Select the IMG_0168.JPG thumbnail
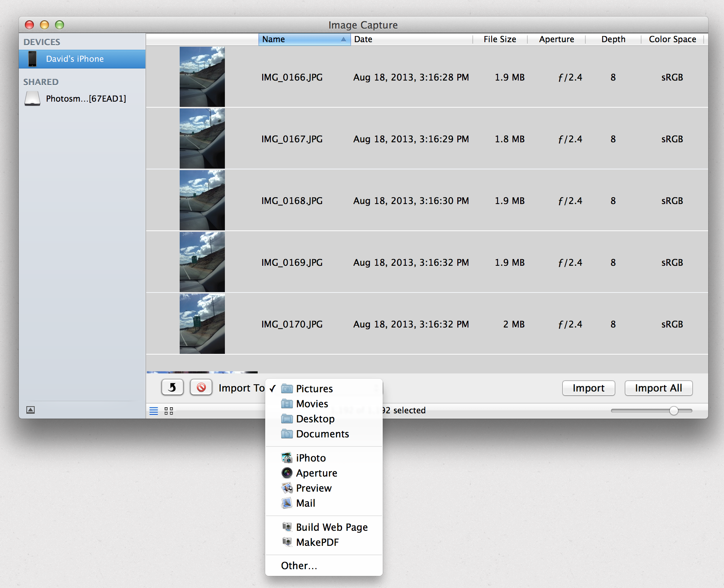The image size is (724, 588). click(202, 200)
